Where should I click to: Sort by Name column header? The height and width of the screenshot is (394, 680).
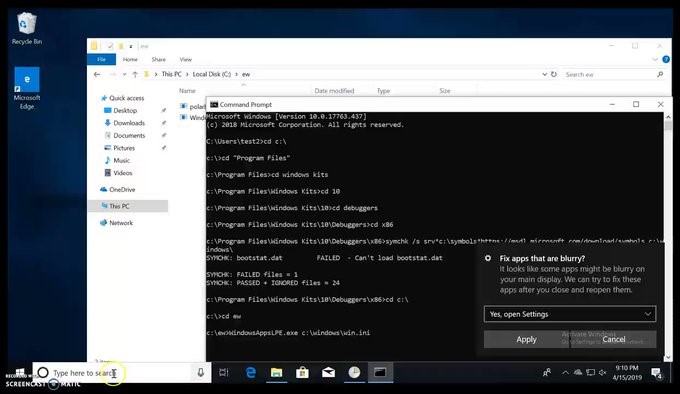pos(187,91)
